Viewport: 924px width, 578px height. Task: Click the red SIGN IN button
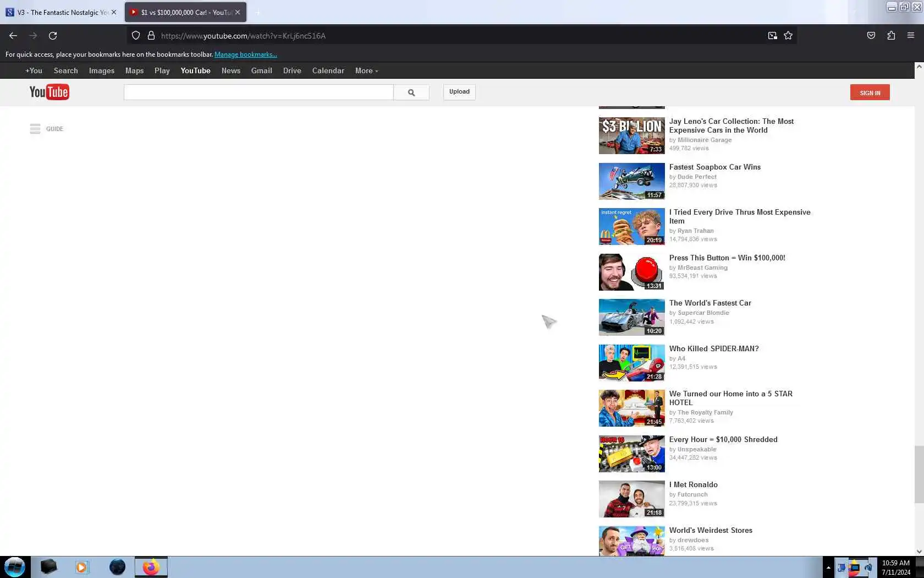coord(870,92)
